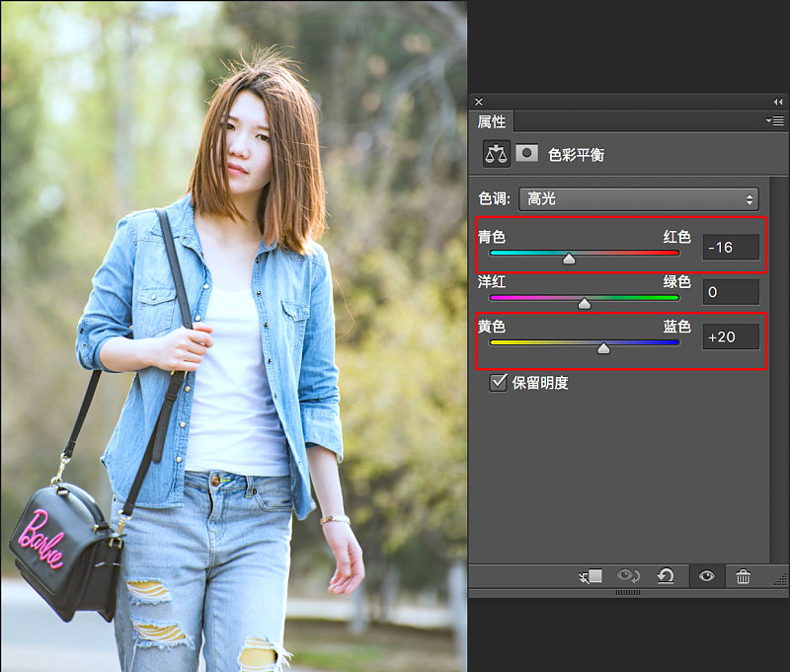Click the view previous state icon
The image size is (790, 672).
click(x=628, y=575)
